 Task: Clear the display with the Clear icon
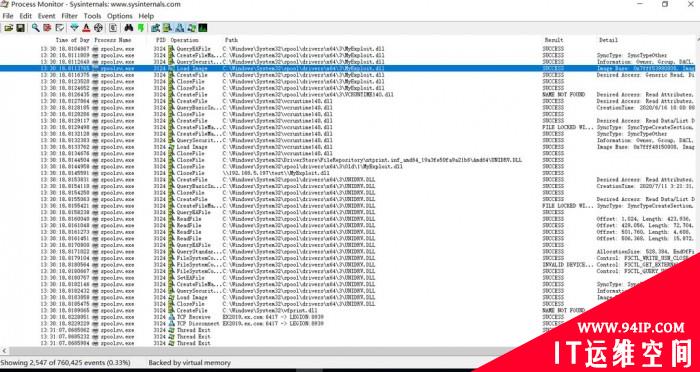pos(60,28)
